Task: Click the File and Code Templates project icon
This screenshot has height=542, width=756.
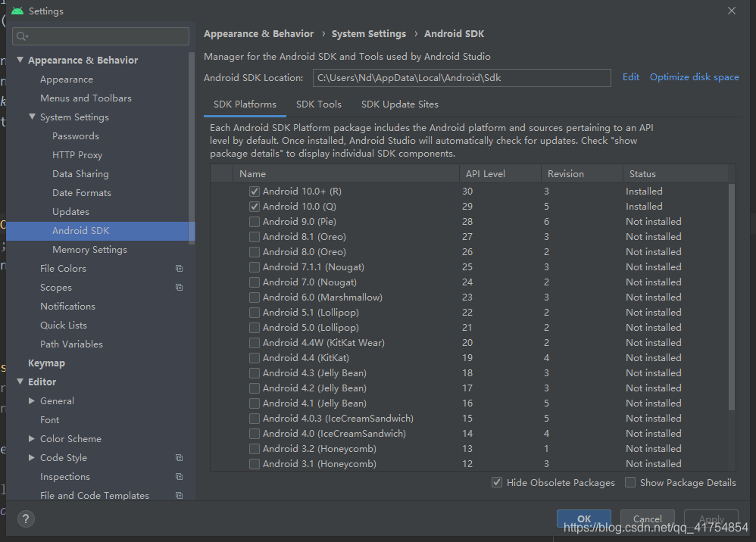Action: (x=179, y=495)
